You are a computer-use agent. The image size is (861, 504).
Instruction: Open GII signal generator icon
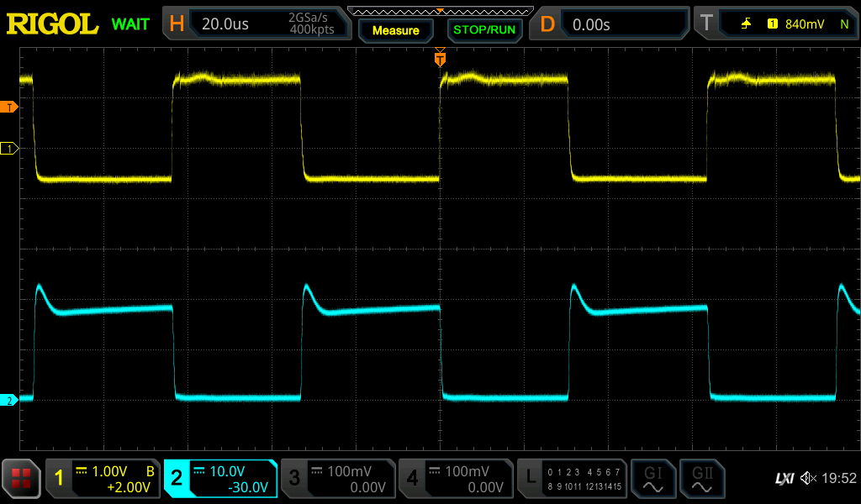click(x=702, y=478)
